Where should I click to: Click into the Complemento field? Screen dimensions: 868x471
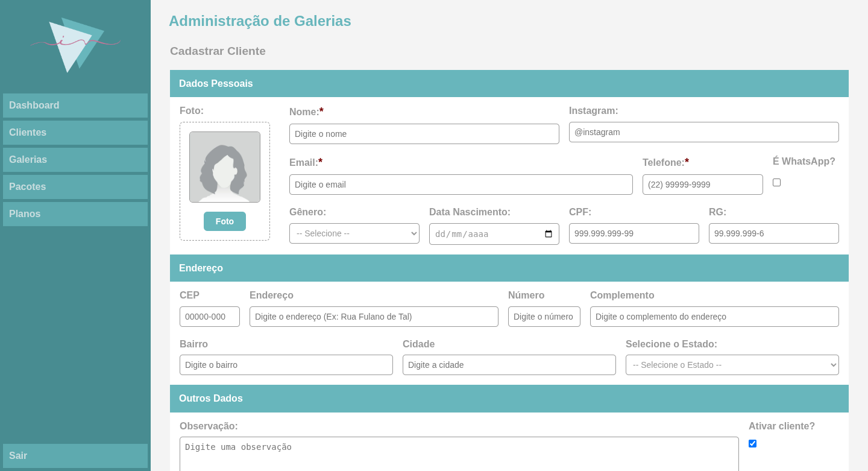714,317
